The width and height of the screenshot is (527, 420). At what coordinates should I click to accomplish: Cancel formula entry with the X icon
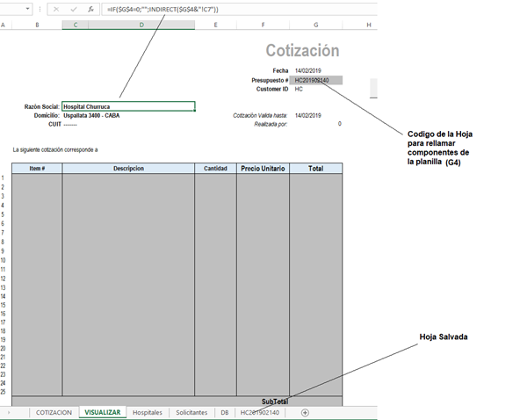[56, 10]
